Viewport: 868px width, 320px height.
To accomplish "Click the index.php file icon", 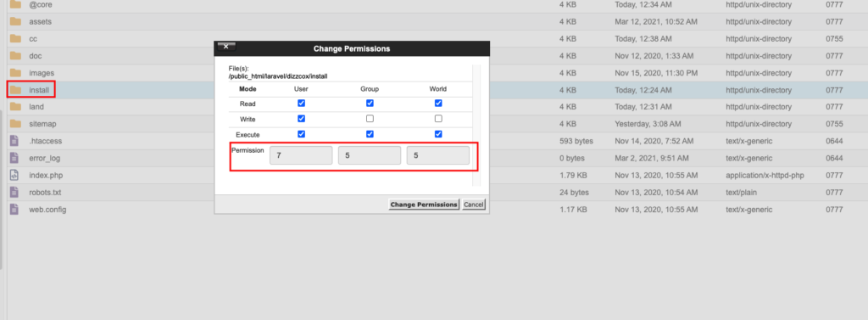I will (14, 175).
